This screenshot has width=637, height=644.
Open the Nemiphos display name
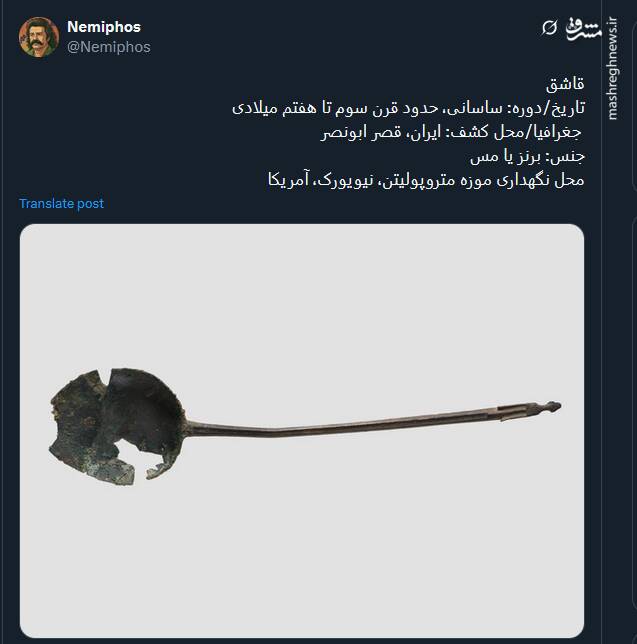point(104,27)
